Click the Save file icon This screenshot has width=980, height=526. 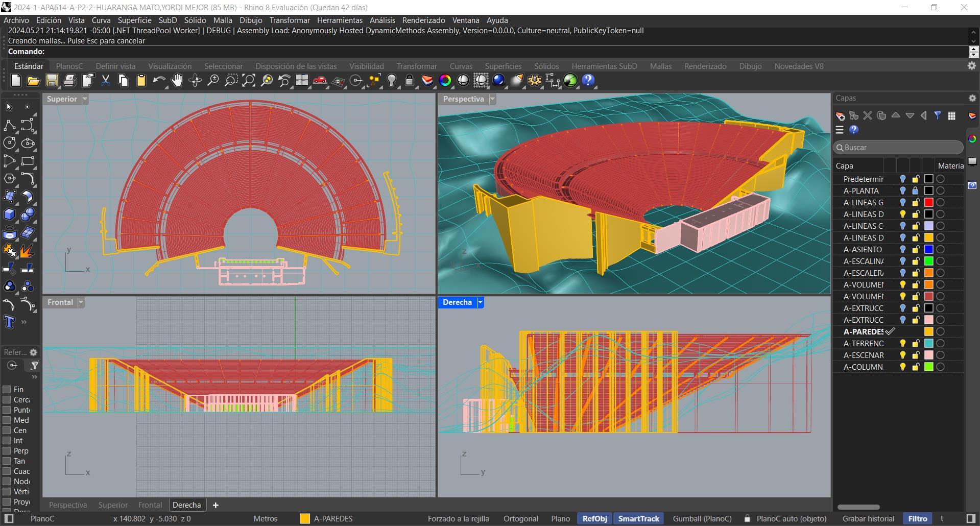click(x=52, y=81)
